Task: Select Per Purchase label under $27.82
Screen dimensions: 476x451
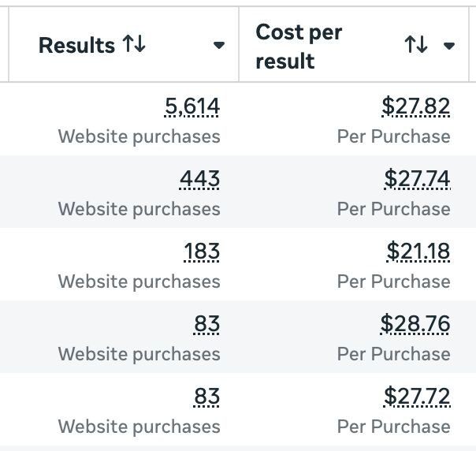Action: [x=393, y=136]
